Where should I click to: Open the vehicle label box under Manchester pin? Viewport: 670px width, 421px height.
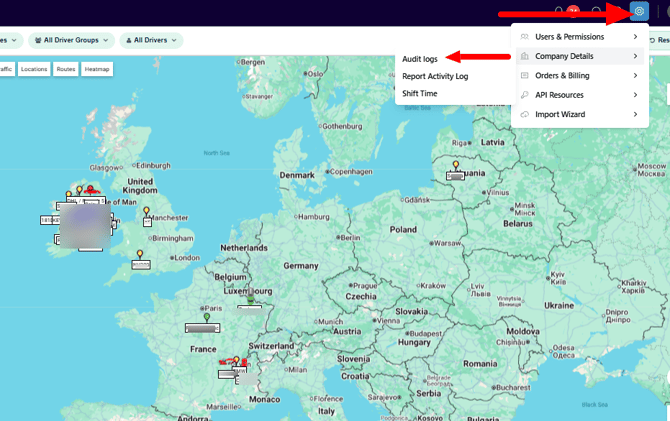147,222
